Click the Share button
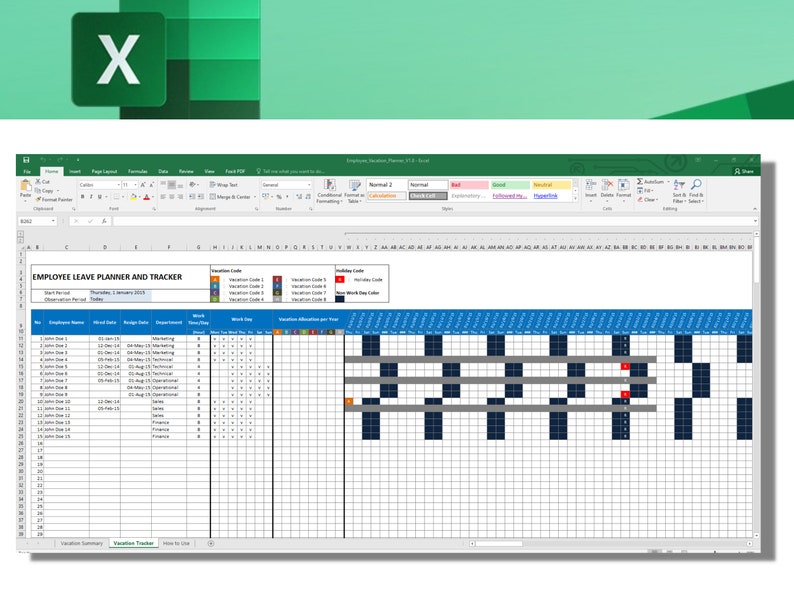The width and height of the screenshot is (794, 596). pos(744,171)
